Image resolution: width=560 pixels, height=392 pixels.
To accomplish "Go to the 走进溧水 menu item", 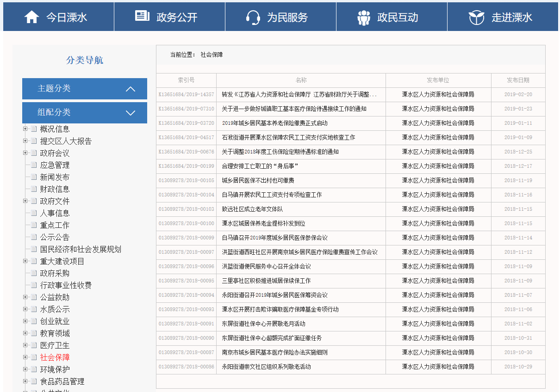I will coord(511,18).
